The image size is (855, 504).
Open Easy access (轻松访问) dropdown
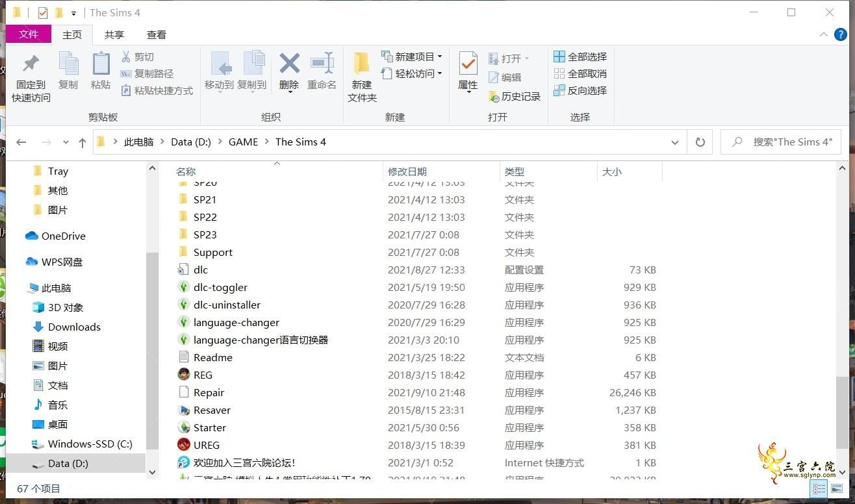(412, 74)
